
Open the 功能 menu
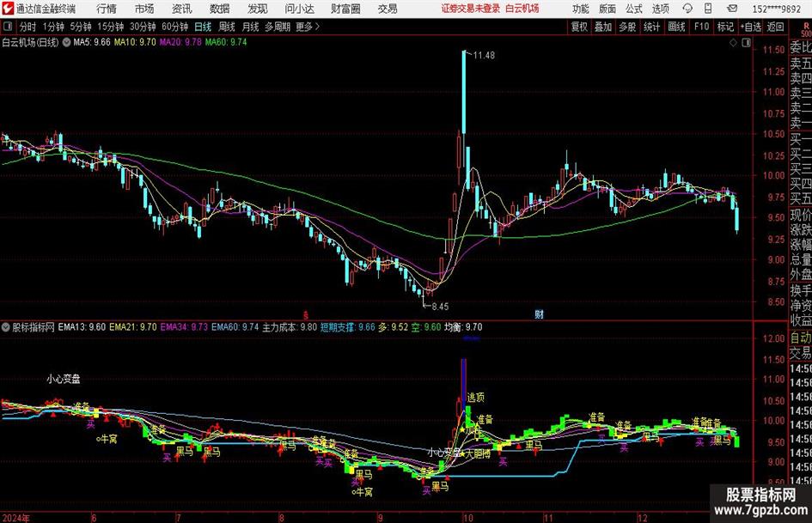coord(581,9)
